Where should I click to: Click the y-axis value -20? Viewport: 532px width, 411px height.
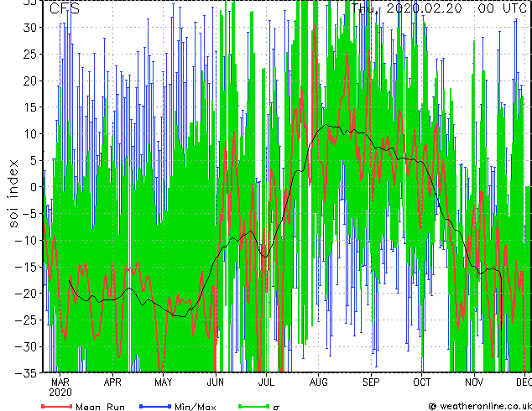click(26, 294)
